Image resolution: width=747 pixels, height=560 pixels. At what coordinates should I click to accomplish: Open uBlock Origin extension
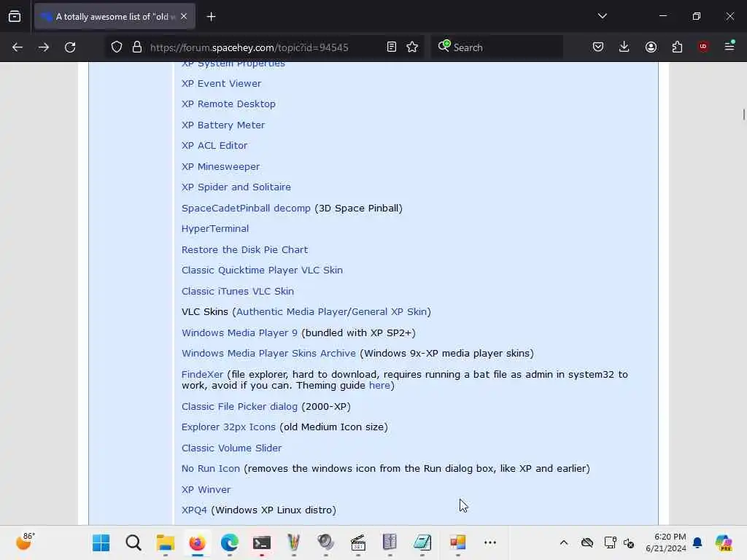pyautogui.click(x=703, y=47)
